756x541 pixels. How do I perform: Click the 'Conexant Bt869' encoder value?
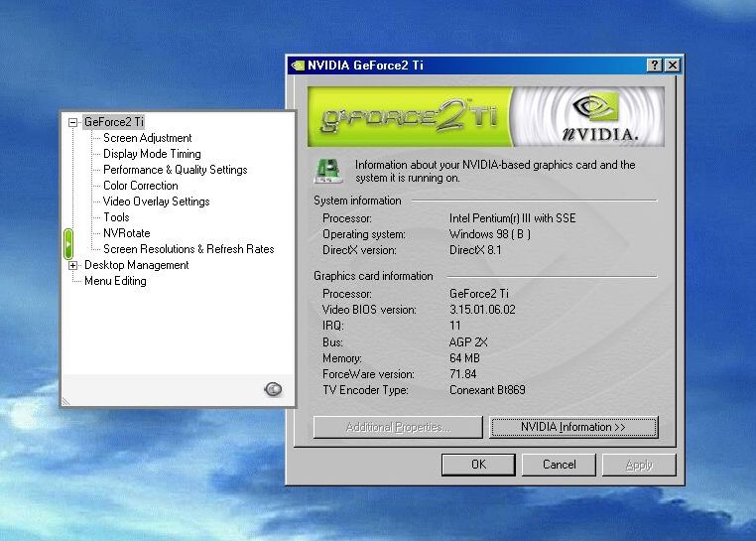pyautogui.click(x=487, y=390)
